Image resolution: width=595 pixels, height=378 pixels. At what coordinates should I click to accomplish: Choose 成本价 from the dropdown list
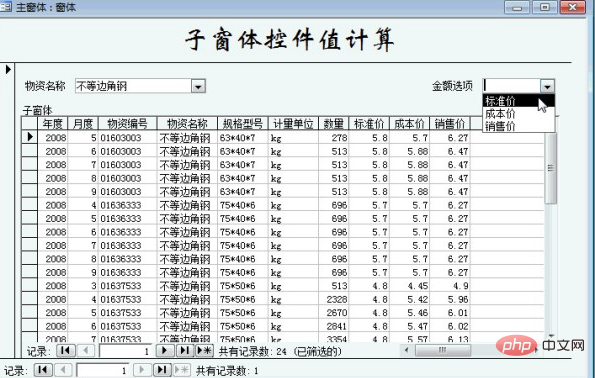[x=518, y=113]
